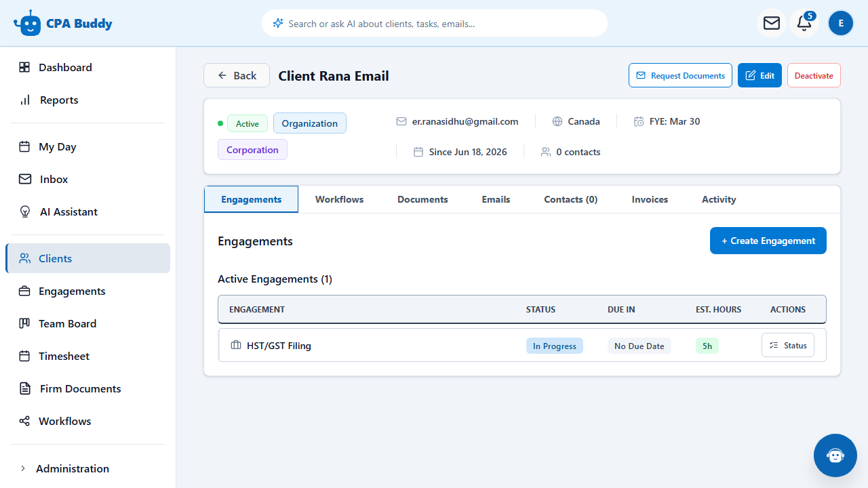
Task: Open the chat support robot bubble
Action: coord(835,455)
